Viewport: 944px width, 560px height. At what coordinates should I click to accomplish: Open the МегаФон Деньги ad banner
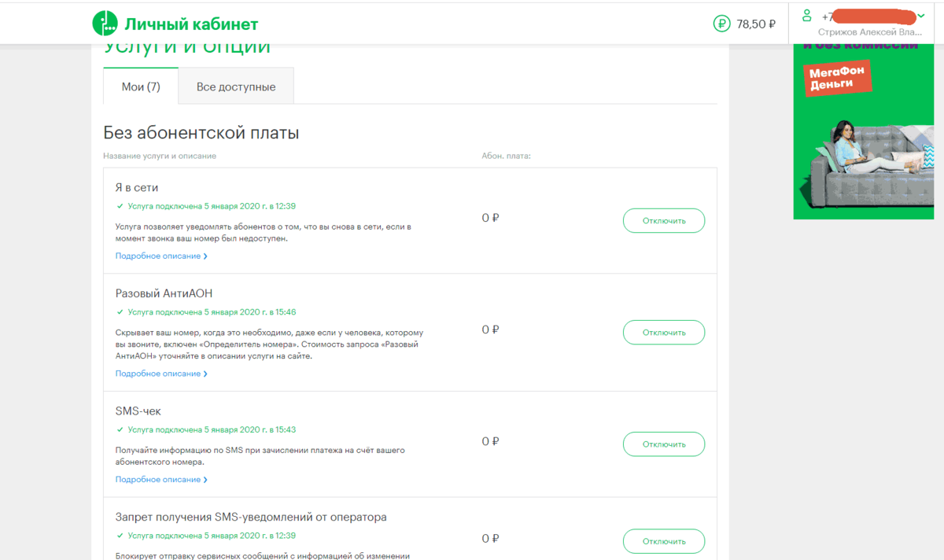[863, 130]
